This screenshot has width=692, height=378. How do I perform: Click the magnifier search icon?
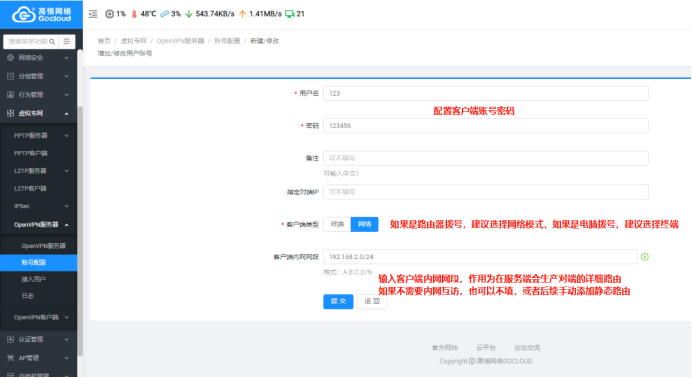(52, 41)
